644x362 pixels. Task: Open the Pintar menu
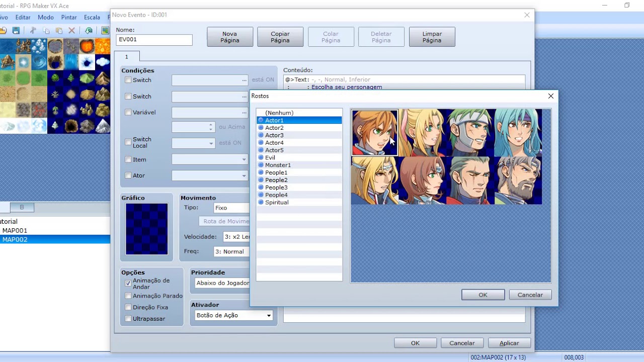69,17
